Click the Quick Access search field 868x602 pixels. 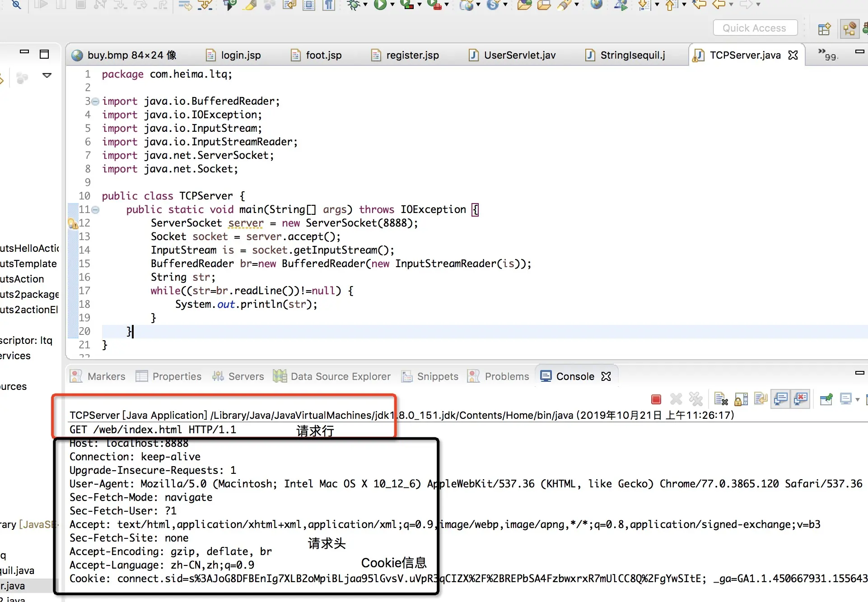pos(755,28)
